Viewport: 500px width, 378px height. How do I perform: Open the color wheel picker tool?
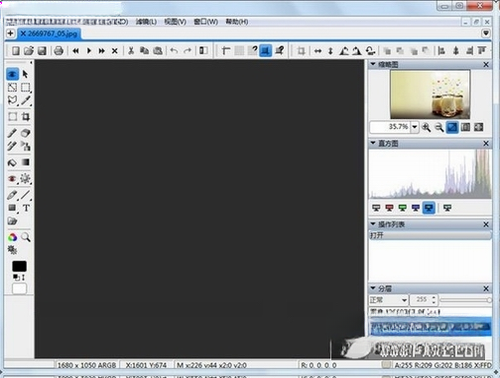pyautogui.click(x=12, y=237)
